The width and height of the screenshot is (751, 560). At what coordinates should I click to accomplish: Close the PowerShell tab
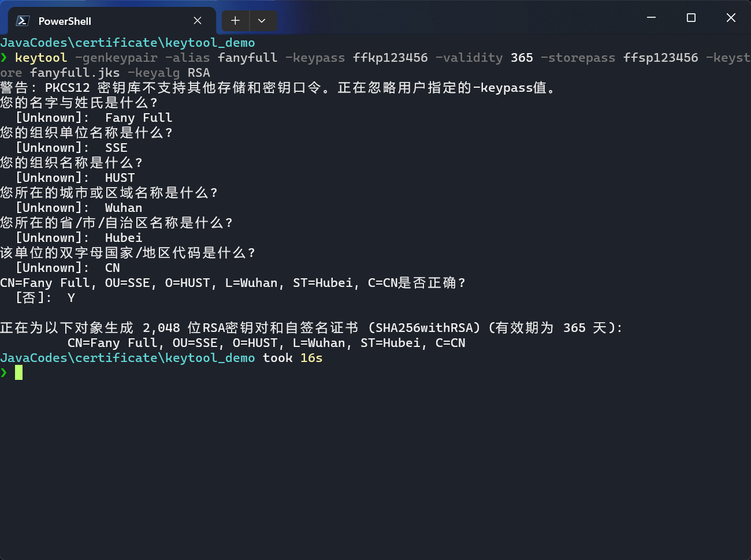pos(198,21)
